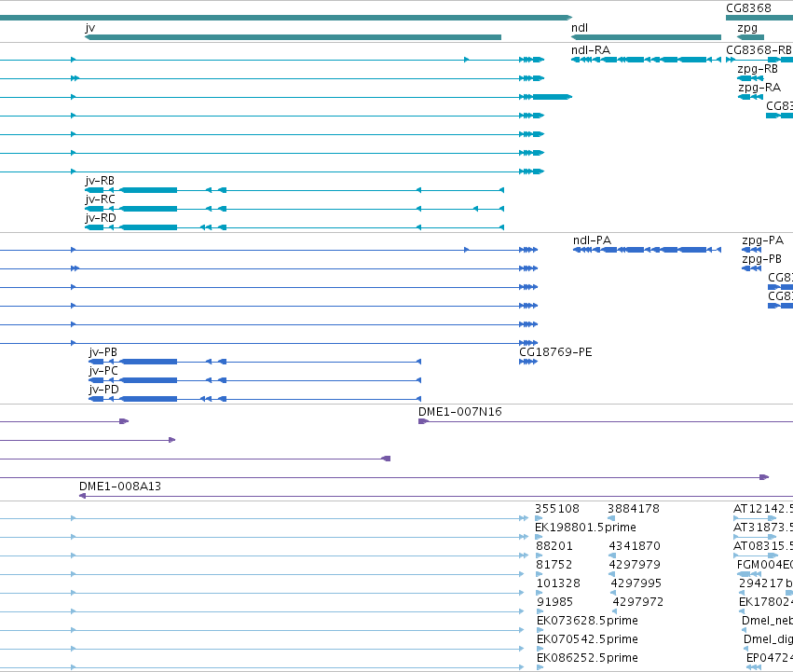The height and width of the screenshot is (672, 793).
Task: Open the jv-PD protein label
Action: pyautogui.click(x=103, y=390)
